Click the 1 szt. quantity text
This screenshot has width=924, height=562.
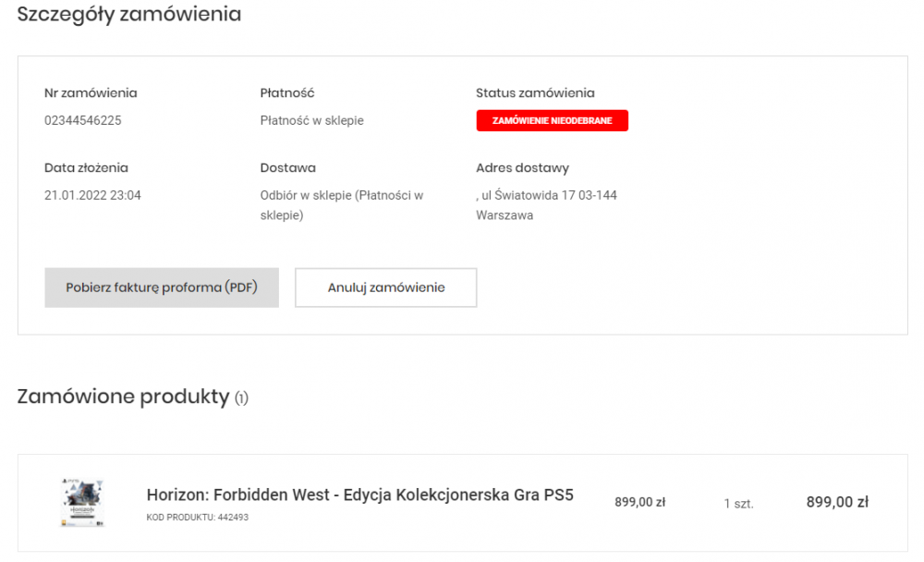click(738, 504)
